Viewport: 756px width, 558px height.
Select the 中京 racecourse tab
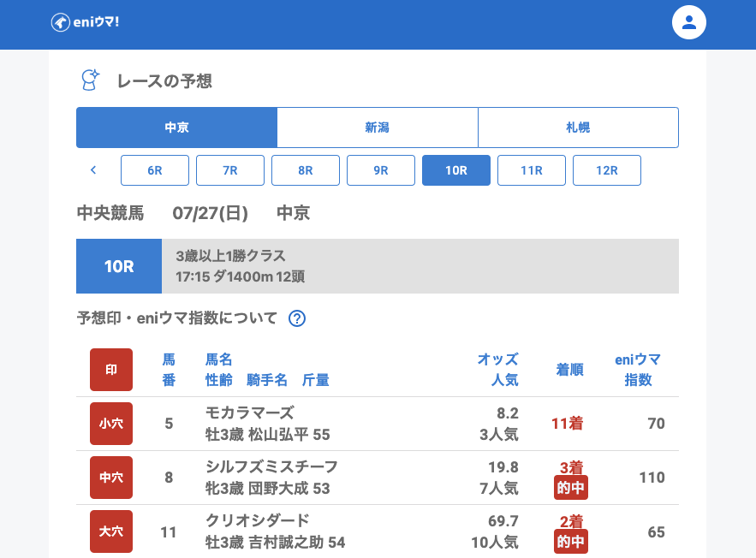[x=176, y=128]
